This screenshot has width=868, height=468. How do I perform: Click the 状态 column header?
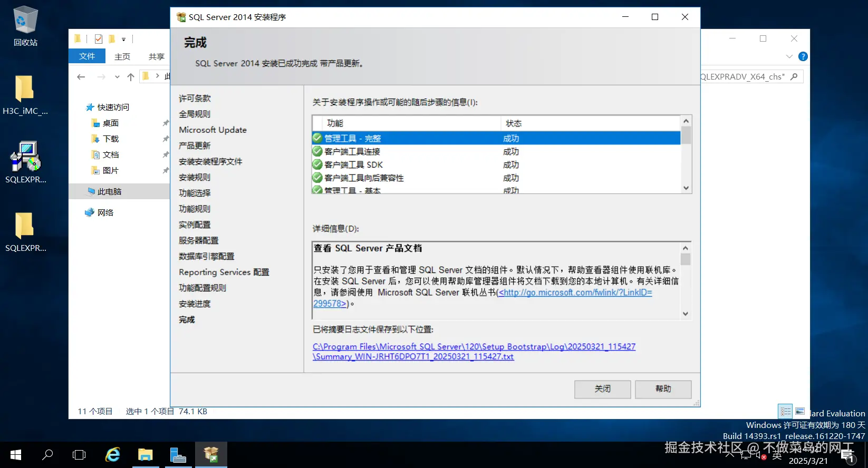[591, 123]
